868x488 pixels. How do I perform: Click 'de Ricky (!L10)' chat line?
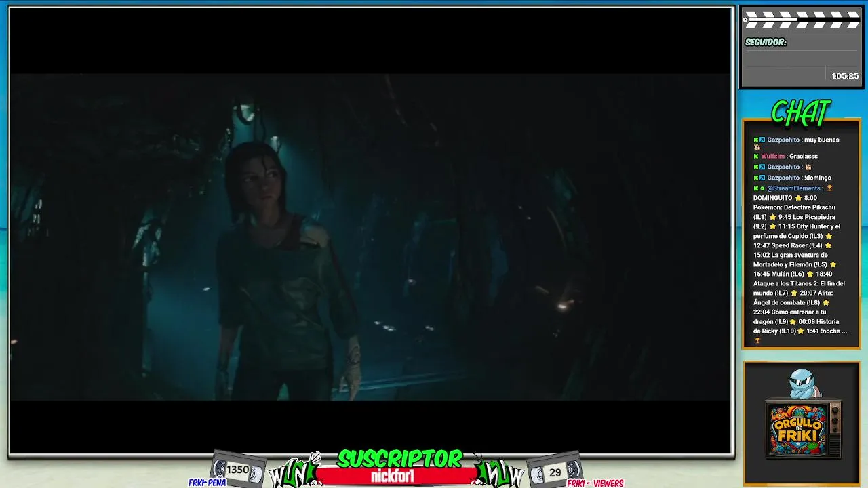pos(774,331)
